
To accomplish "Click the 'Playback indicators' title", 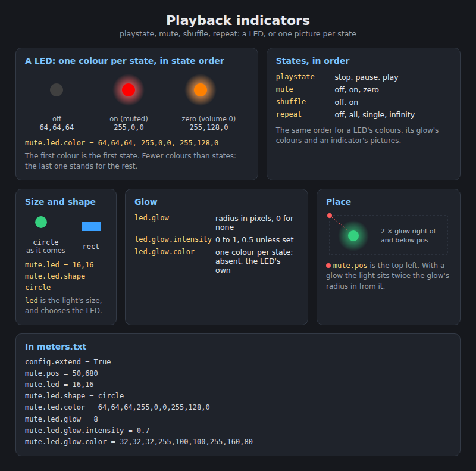I will tap(238, 21).
